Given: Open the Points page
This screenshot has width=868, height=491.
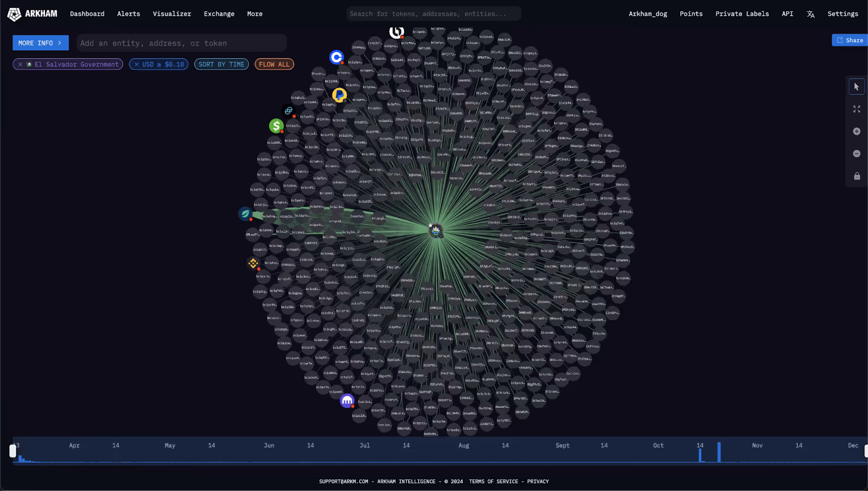Looking at the screenshot, I should pos(691,14).
